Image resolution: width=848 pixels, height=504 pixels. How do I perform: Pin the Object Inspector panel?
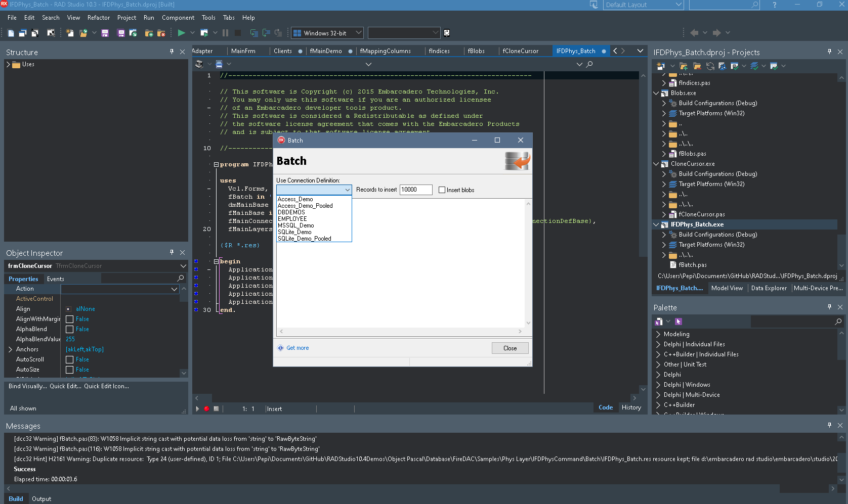tap(172, 252)
